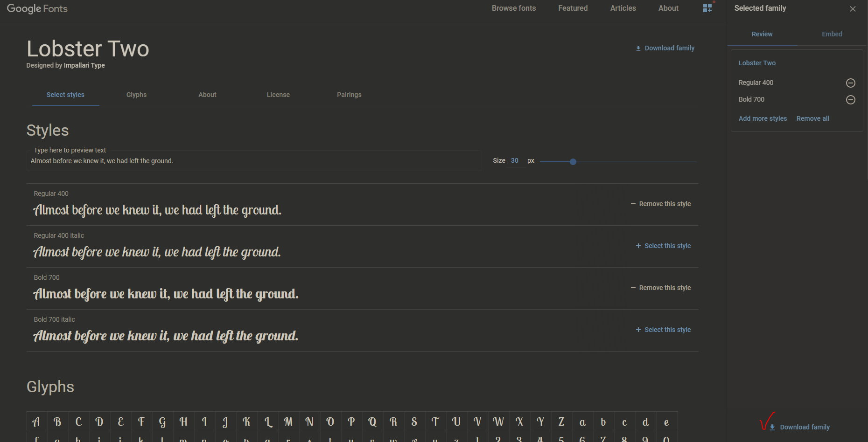
Task: Click the Bold 700 italic preview sentence
Action: pos(166,336)
